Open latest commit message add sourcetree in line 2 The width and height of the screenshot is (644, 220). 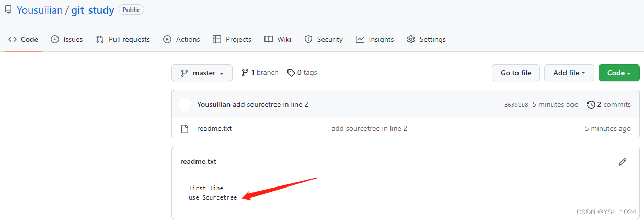click(270, 104)
